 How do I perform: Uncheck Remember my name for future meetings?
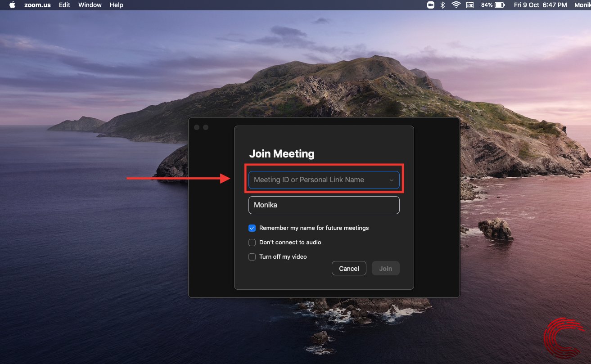click(x=252, y=228)
